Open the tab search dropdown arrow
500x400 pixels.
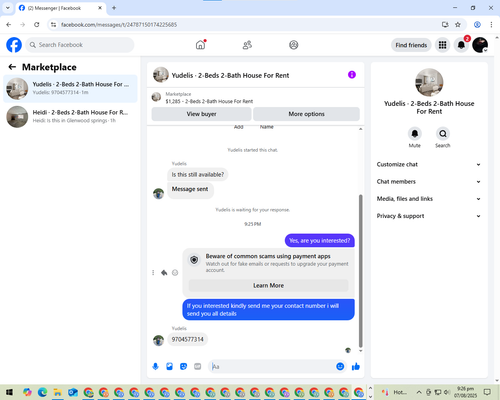[8, 8]
